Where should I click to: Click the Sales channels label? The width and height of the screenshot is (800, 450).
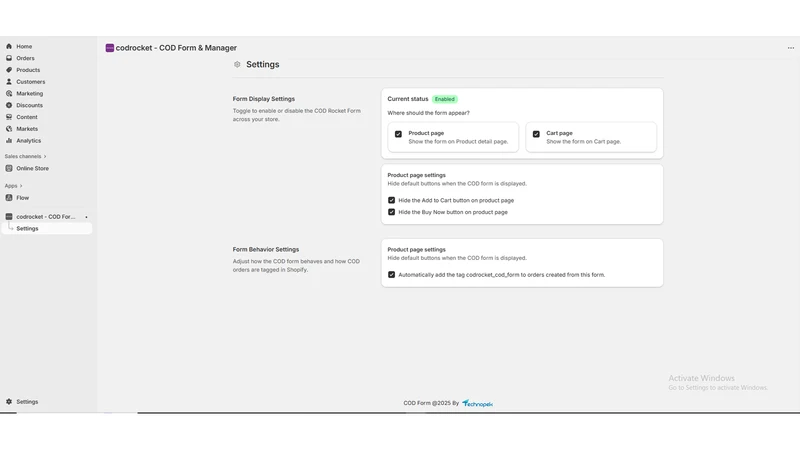point(23,157)
